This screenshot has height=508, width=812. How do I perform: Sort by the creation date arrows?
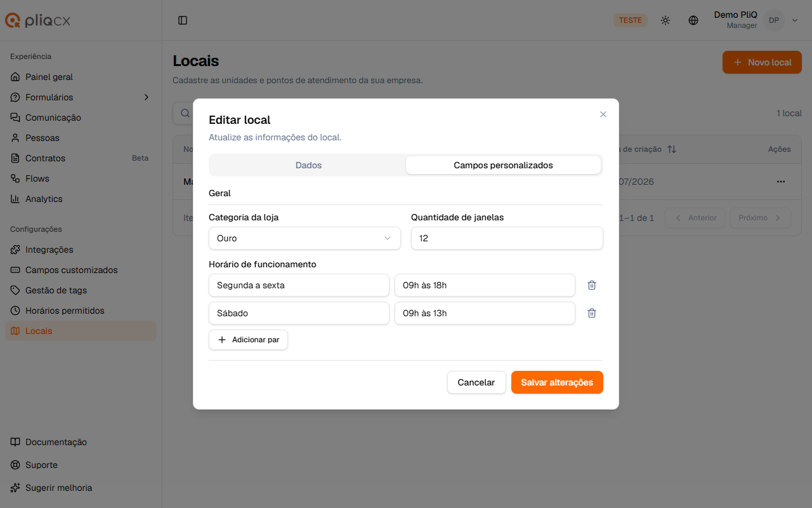pyautogui.click(x=672, y=149)
